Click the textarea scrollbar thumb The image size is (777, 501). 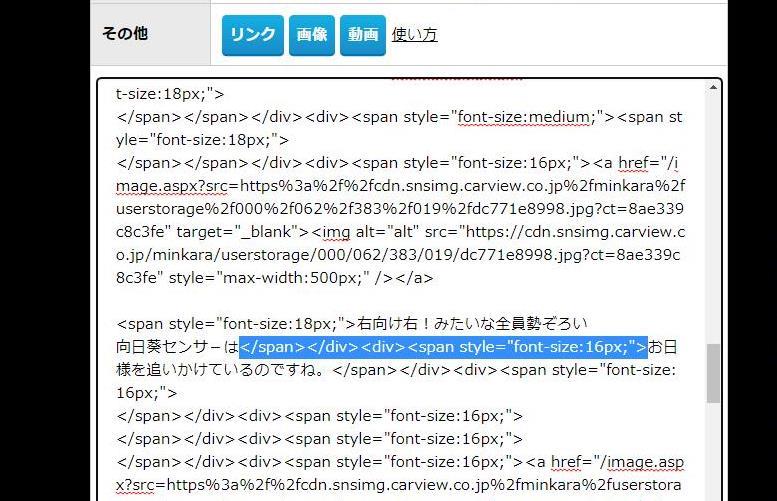pyautogui.click(x=713, y=373)
